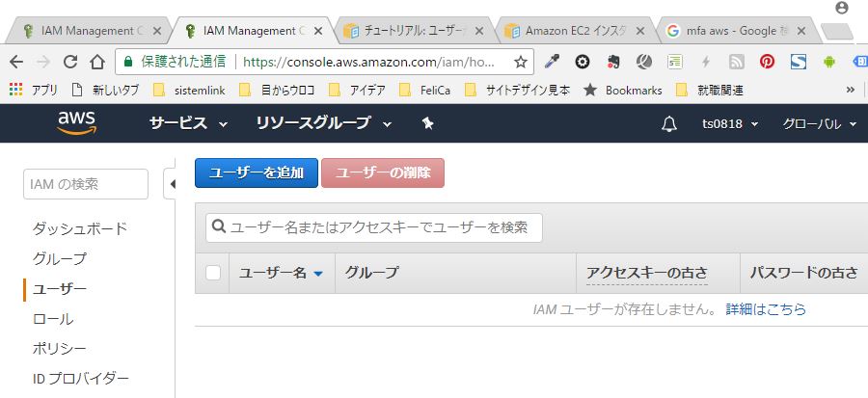Open the アプリ apps grid shortcut
Screen dimensions: 868x398
click(x=33, y=90)
